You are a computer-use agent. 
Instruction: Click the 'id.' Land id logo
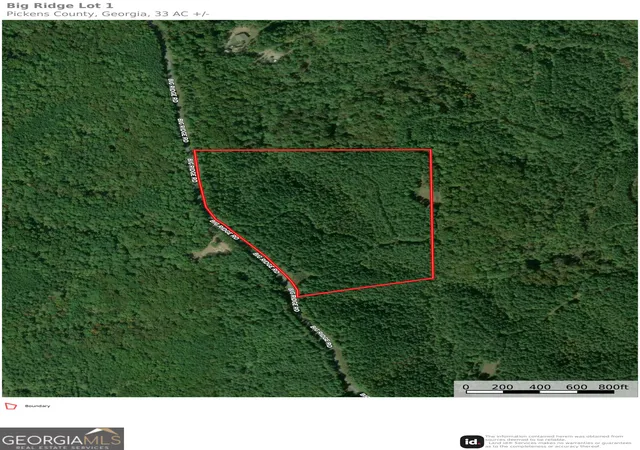(472, 441)
